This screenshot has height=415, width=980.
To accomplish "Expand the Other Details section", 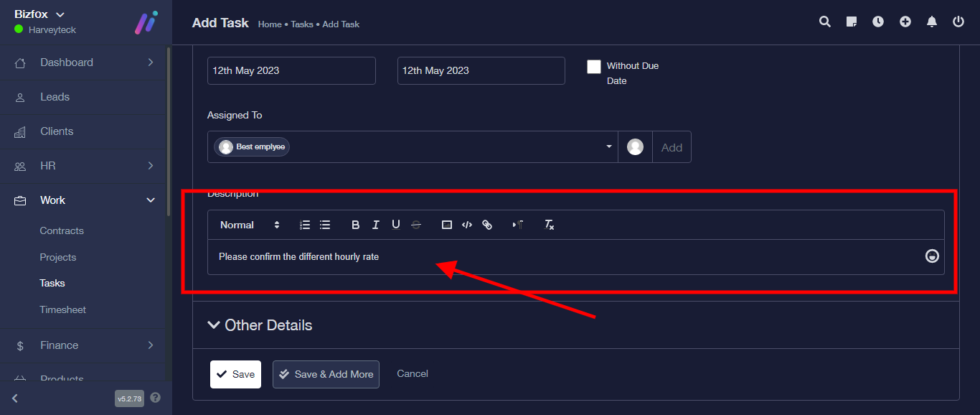I will [260, 325].
